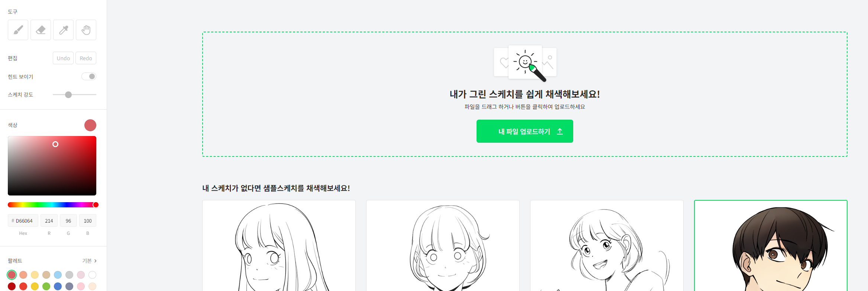Choose the green palette swatch
868x291 pixels.
tap(46, 286)
